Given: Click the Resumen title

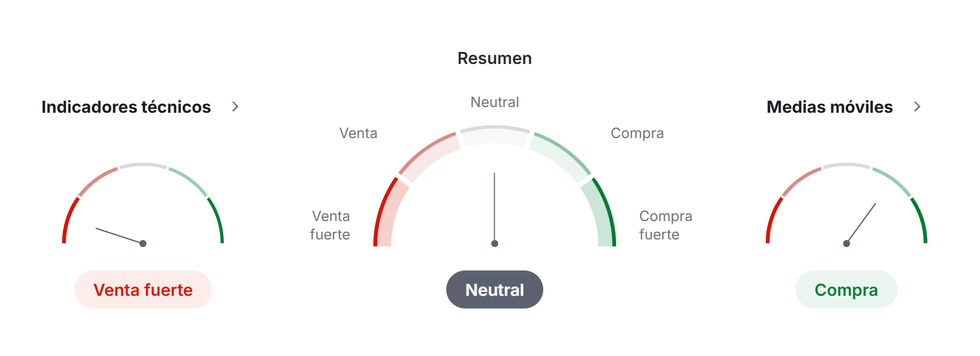Looking at the screenshot, I should (x=494, y=58).
